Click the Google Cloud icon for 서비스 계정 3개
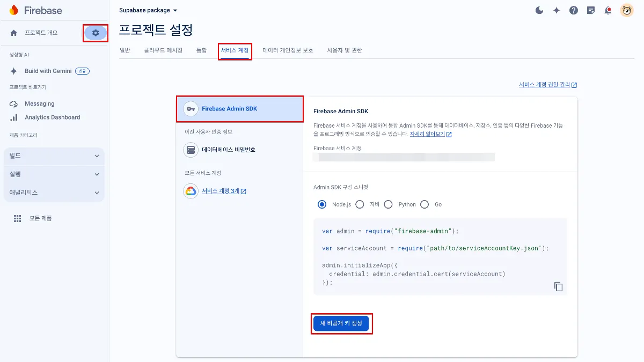Viewport: 644px width, 362px height. [x=191, y=191]
